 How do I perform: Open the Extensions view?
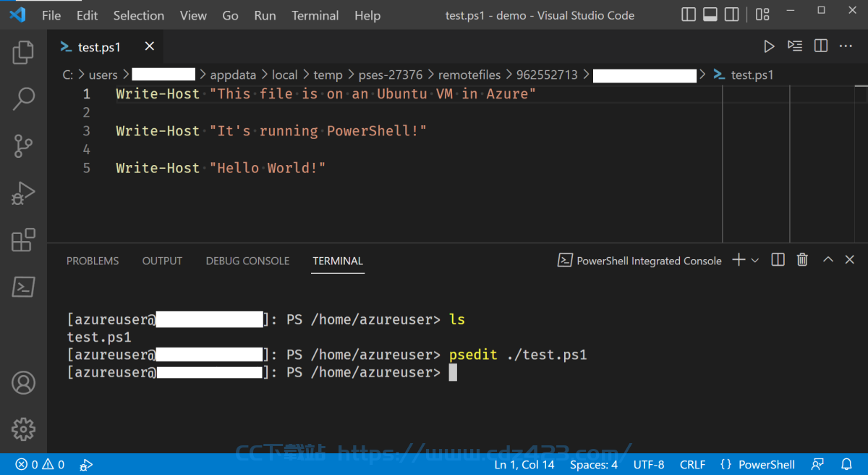pyautogui.click(x=23, y=240)
